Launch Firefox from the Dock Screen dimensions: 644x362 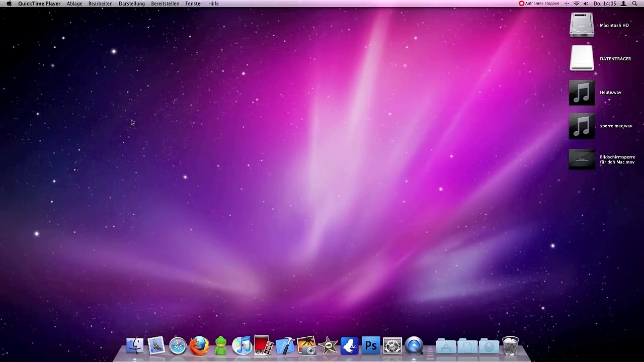[x=199, y=346]
